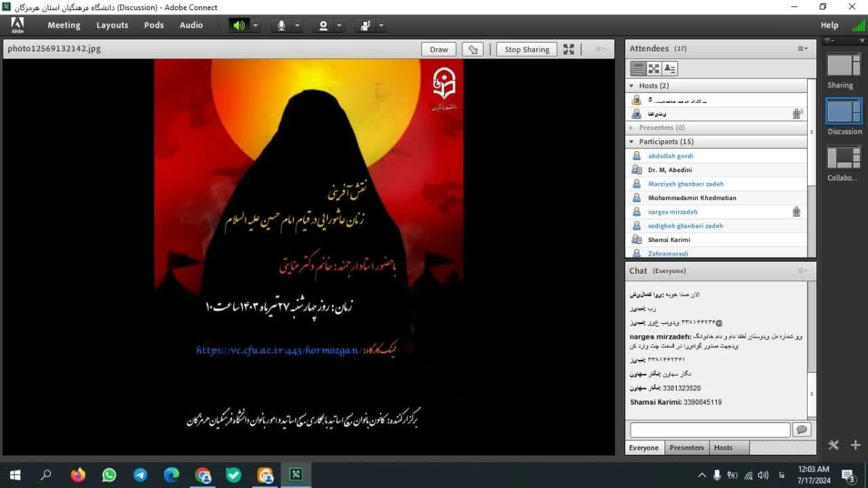Toggle the microphone in the top toolbar
Screen dimensions: 868x488
click(281, 25)
